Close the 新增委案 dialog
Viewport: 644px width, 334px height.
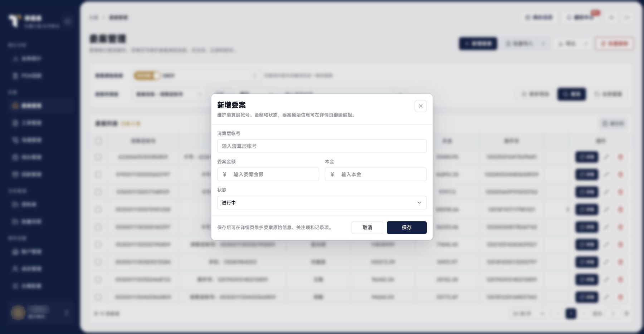(420, 106)
